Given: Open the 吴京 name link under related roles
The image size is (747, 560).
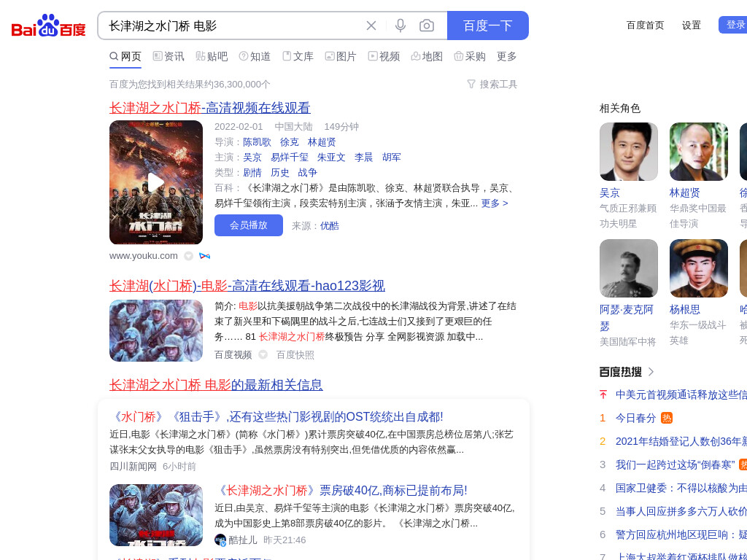Looking at the screenshot, I should tap(610, 192).
